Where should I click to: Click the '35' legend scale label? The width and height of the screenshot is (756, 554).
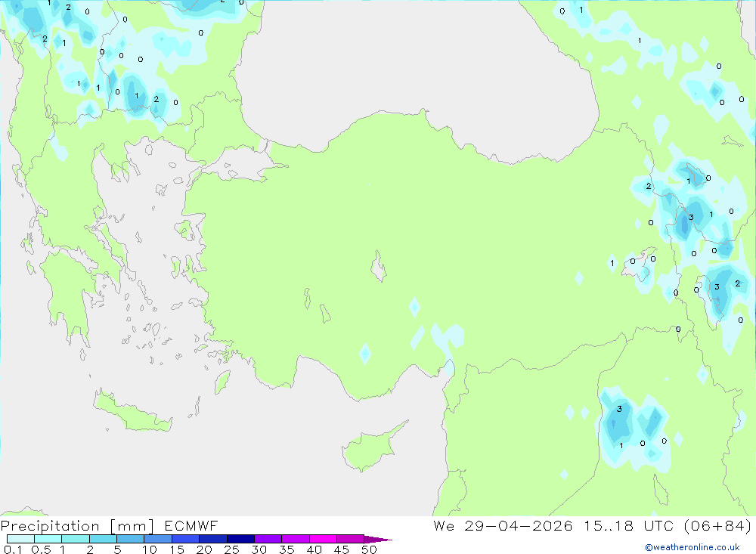point(287,549)
